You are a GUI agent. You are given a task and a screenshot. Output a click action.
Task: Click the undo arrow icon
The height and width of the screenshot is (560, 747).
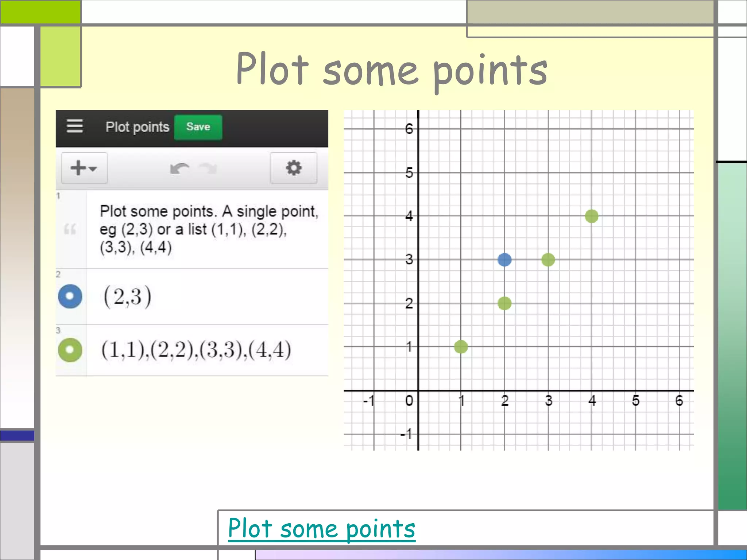point(179,169)
